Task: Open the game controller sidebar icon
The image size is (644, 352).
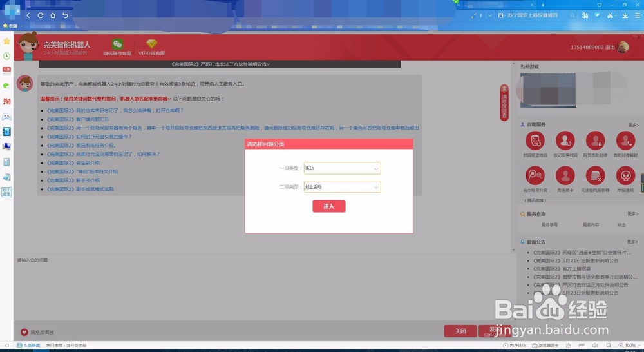Action: click(x=6, y=117)
